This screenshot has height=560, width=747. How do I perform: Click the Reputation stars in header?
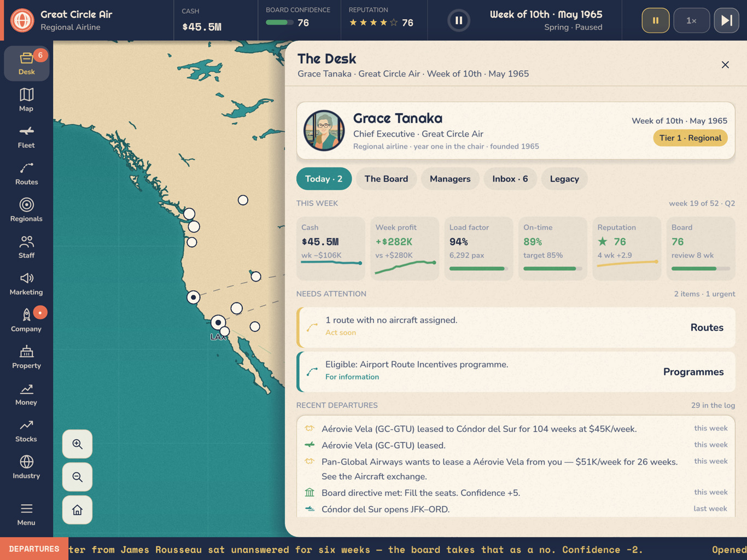373,22
